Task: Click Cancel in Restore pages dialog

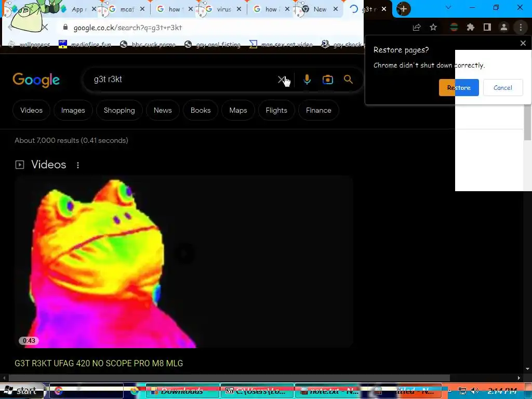Action: [503, 87]
